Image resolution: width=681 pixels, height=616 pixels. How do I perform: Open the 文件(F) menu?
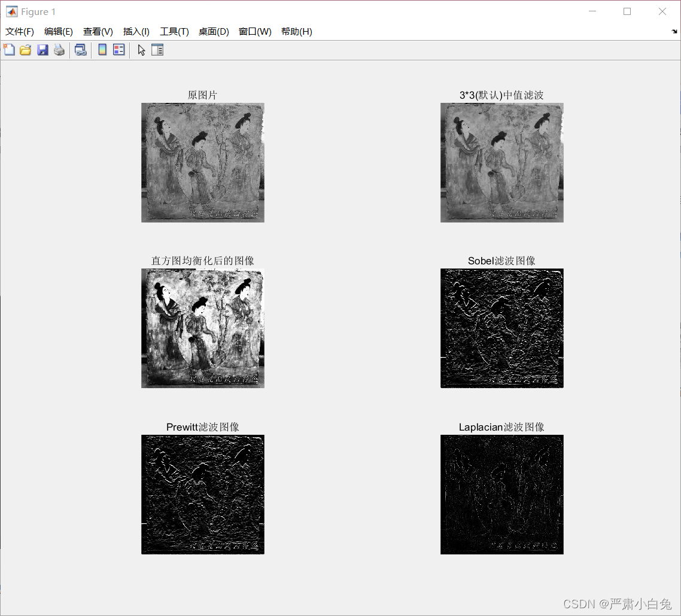[x=20, y=32]
